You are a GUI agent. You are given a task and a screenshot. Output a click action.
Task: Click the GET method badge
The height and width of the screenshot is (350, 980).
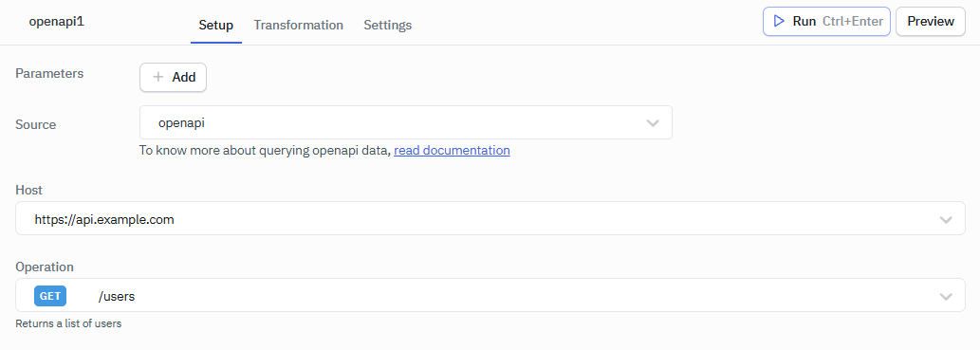(50, 296)
